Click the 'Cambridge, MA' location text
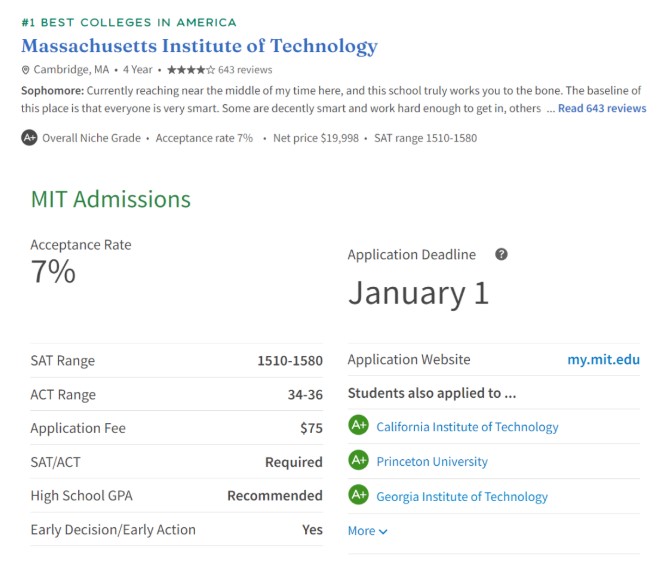The image size is (663, 571). [x=71, y=70]
